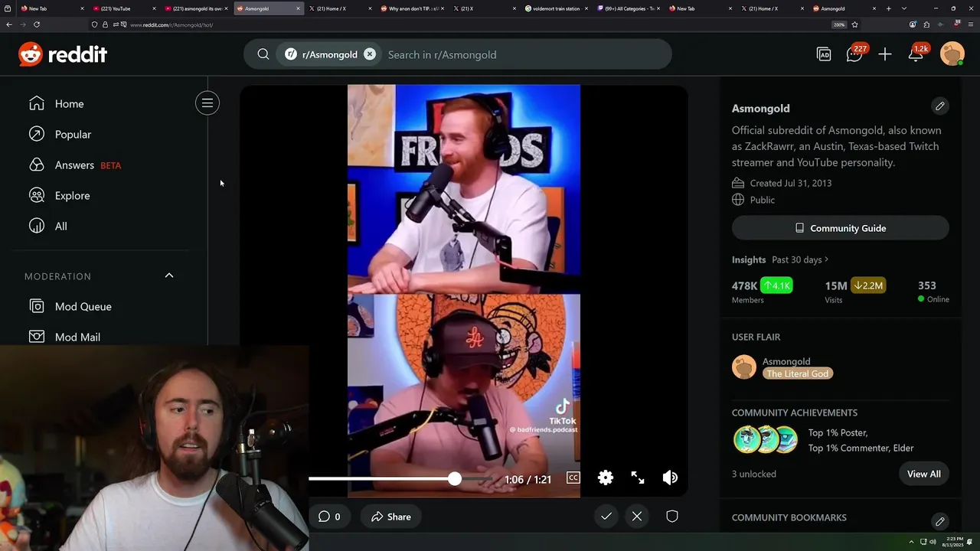Open the Reddit advertise AD icon

pos(824,54)
